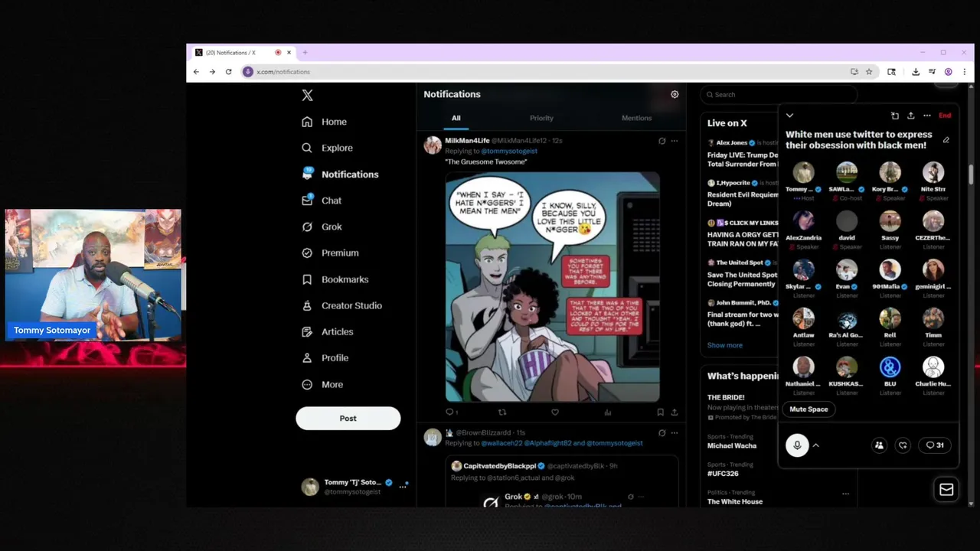The width and height of the screenshot is (980, 551).
Task: Open Alex Jones live broadcast in Live on X
Action: click(743, 153)
